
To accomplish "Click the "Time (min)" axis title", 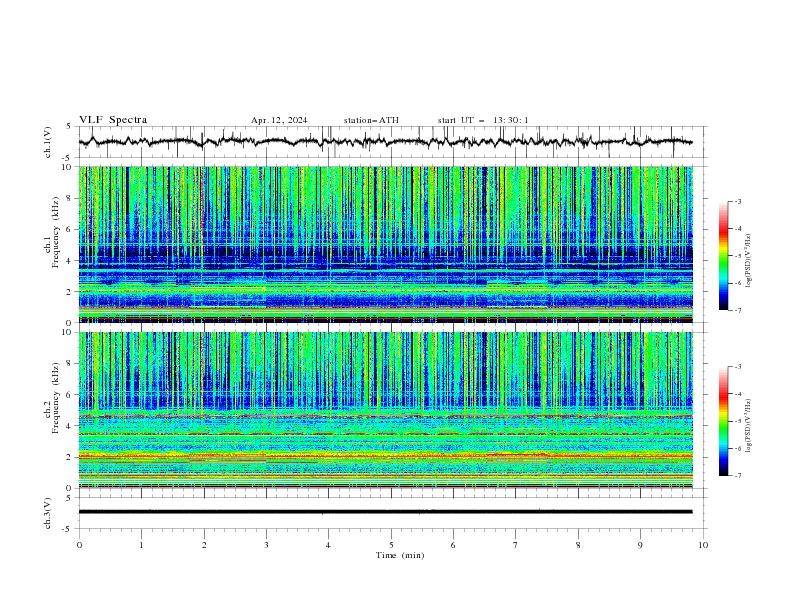I will coord(400,555).
